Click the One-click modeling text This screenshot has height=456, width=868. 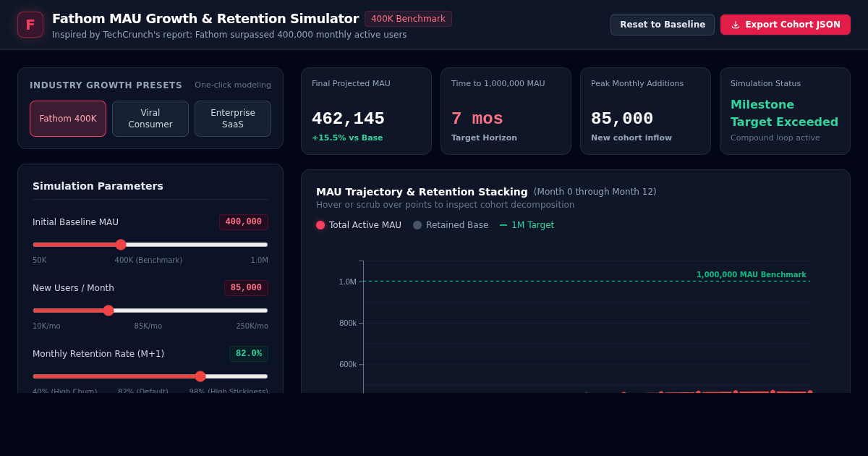[233, 85]
